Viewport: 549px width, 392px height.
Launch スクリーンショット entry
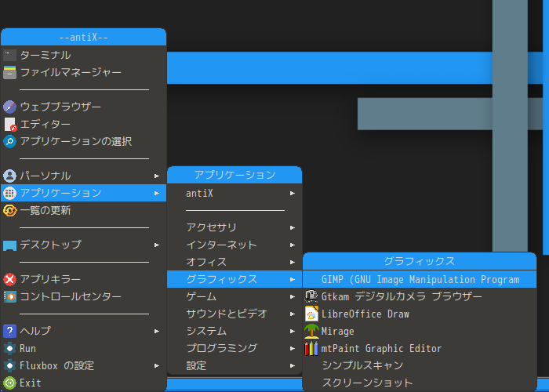tap(420, 383)
